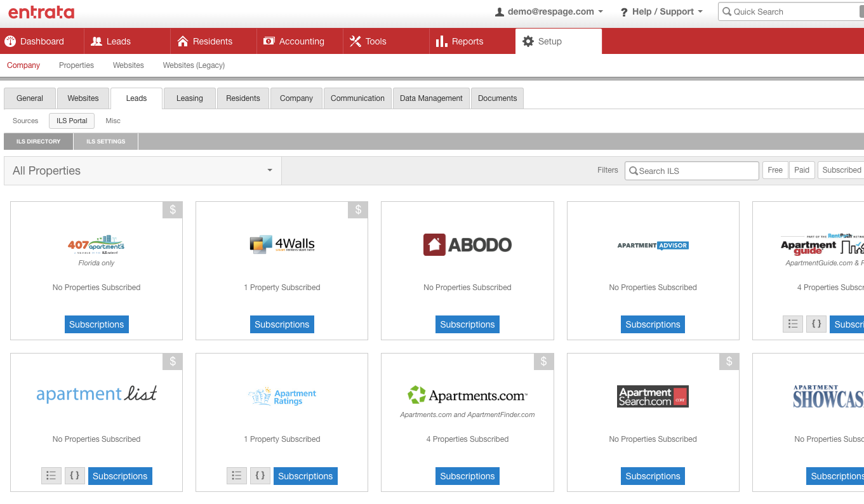
Task: Switch to the Communication tab
Action: click(x=357, y=98)
